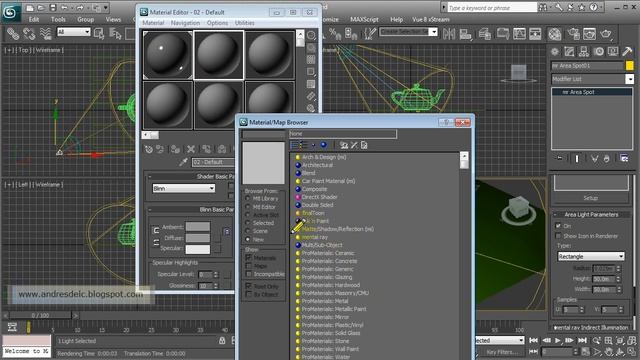Open the Create tab in command panel
The height and width of the screenshot is (360, 640).
pos(555,51)
